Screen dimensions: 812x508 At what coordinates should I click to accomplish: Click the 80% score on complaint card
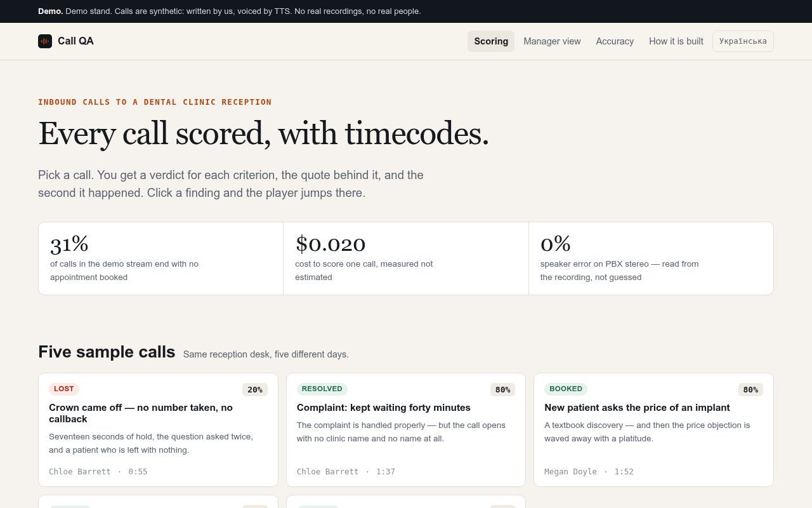pyautogui.click(x=502, y=389)
